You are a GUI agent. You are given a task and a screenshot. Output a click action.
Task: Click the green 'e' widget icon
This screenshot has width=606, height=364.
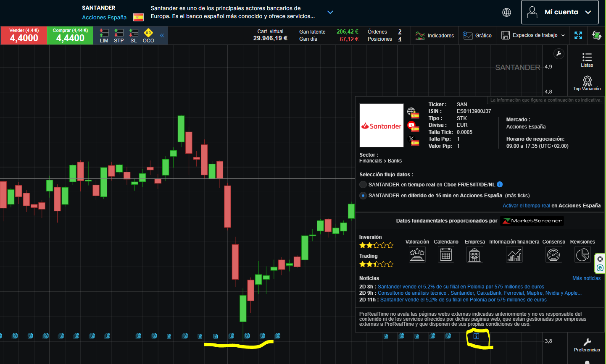[x=600, y=268]
